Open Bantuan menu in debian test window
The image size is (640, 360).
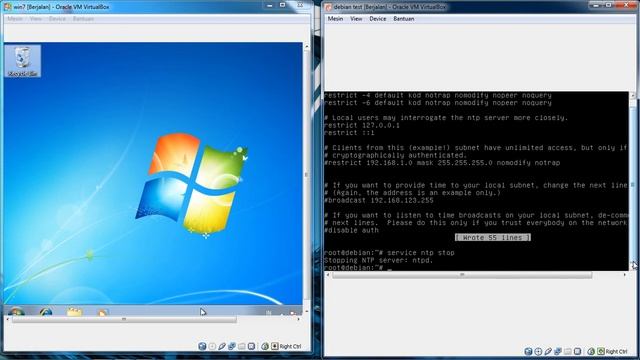coord(404,19)
